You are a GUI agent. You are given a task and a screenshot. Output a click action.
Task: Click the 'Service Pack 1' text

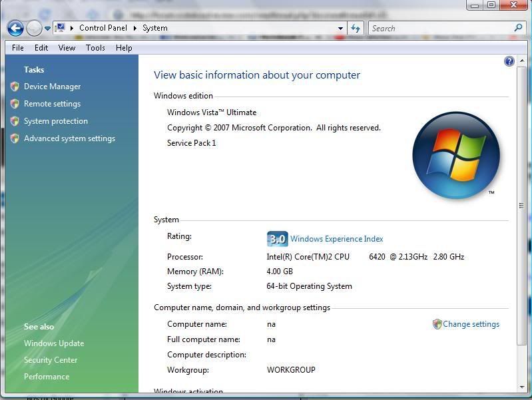[191, 143]
